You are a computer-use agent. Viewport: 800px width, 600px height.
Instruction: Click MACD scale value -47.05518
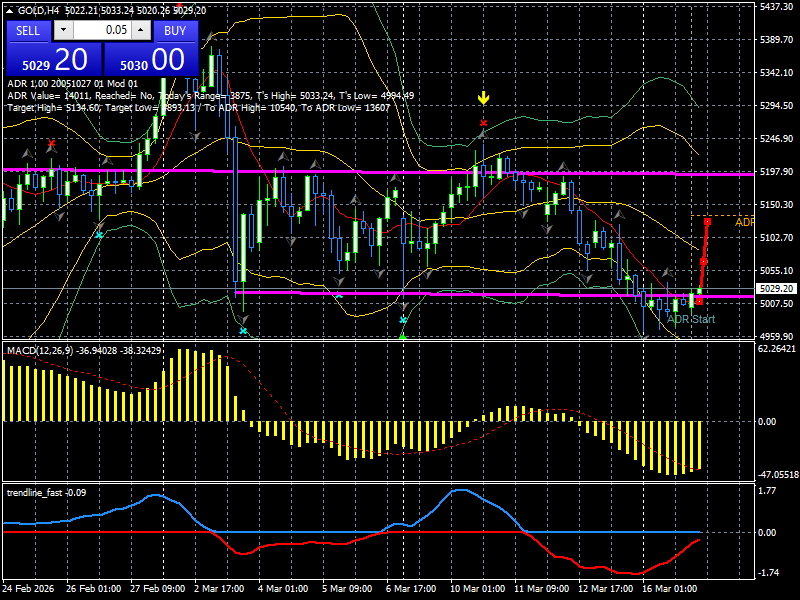click(x=778, y=475)
